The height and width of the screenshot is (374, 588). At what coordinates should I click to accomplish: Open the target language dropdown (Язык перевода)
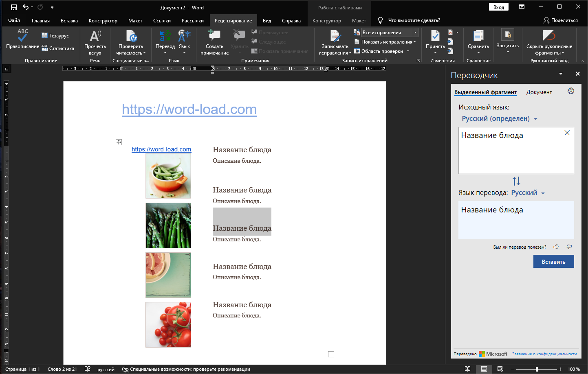(x=528, y=193)
